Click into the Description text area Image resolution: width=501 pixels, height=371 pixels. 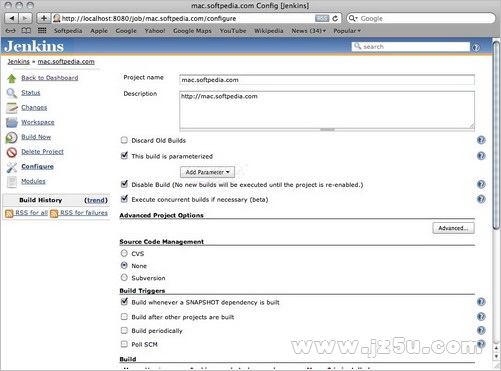pos(327,110)
